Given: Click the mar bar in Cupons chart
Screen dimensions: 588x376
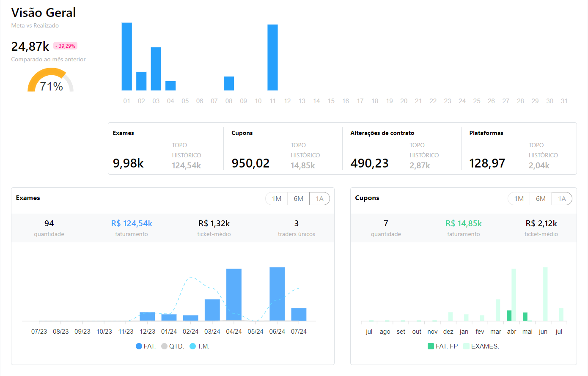Looking at the screenshot, I should [498, 310].
